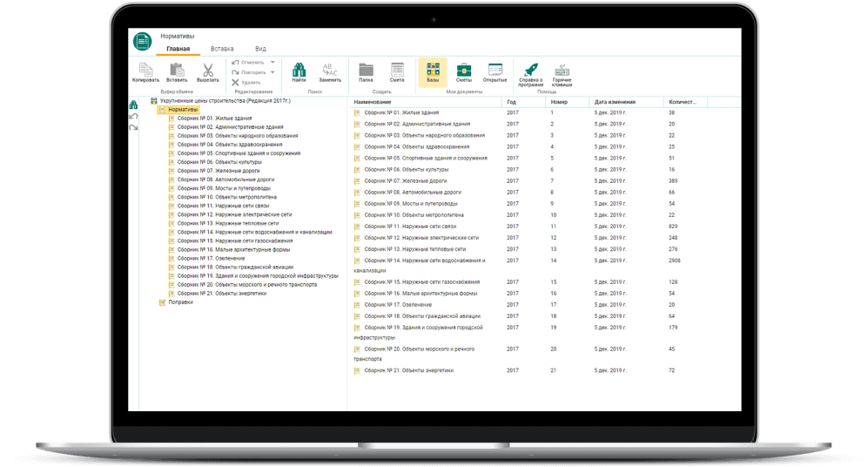Click the Найти binoculars icon
The height and width of the screenshot is (467, 868).
[299, 69]
